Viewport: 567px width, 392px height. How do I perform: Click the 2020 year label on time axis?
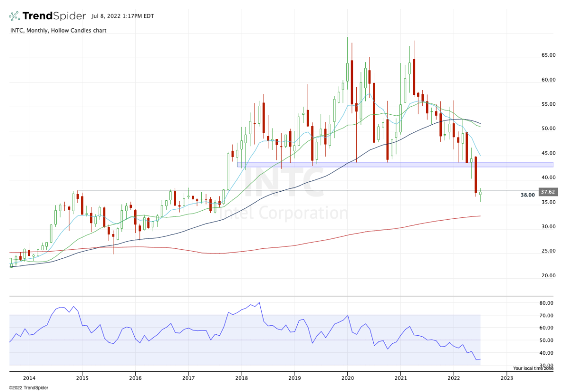tap(347, 378)
